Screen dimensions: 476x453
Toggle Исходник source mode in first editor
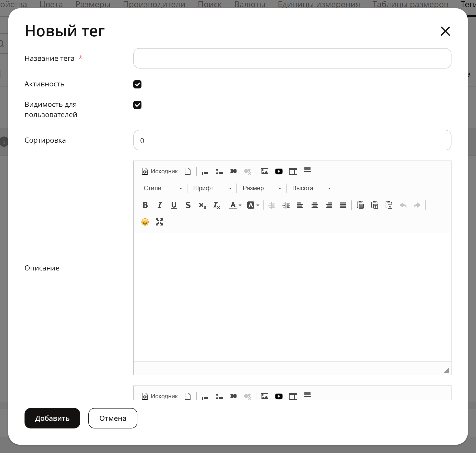[x=160, y=171]
